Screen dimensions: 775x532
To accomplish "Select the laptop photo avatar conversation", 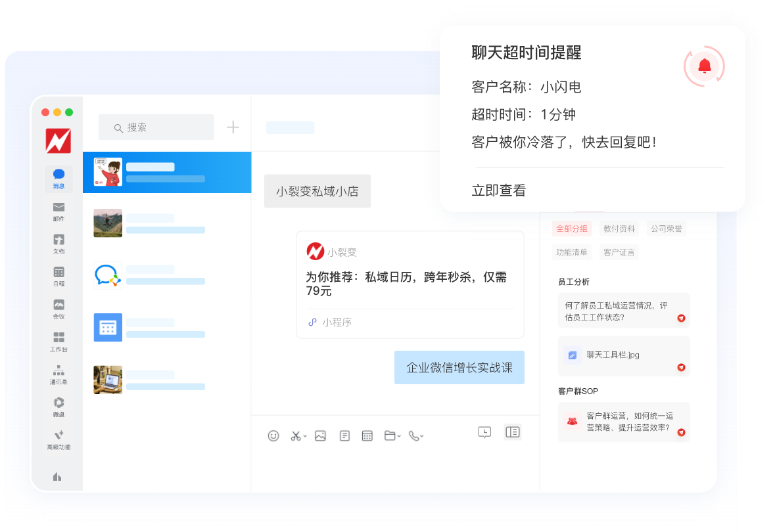I will pyautogui.click(x=167, y=380).
